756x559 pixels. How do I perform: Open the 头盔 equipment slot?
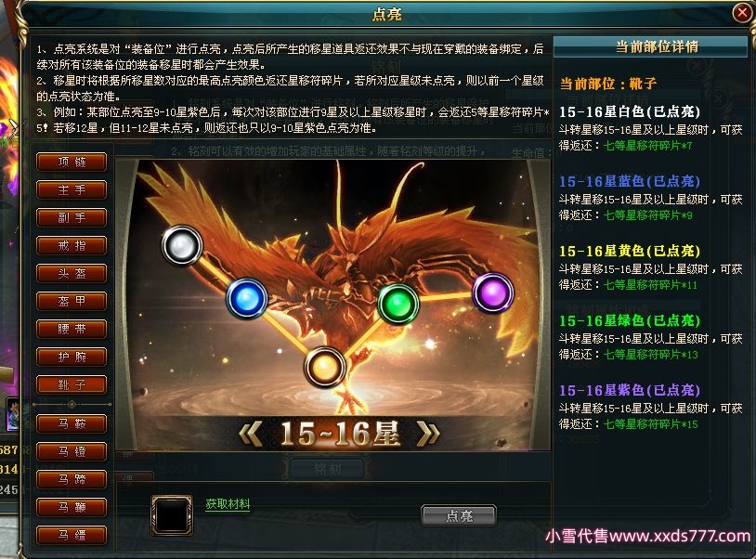click(x=72, y=273)
